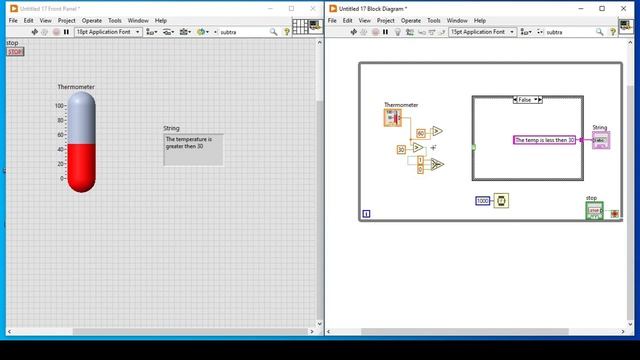640x360 pixels.
Task: Click Context Help question mark in Block Diagram
Action: coord(613,32)
